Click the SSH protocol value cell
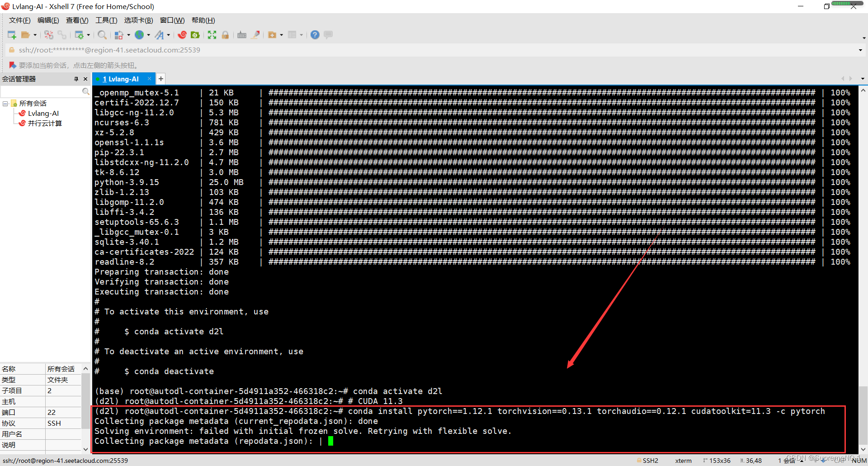 63,423
